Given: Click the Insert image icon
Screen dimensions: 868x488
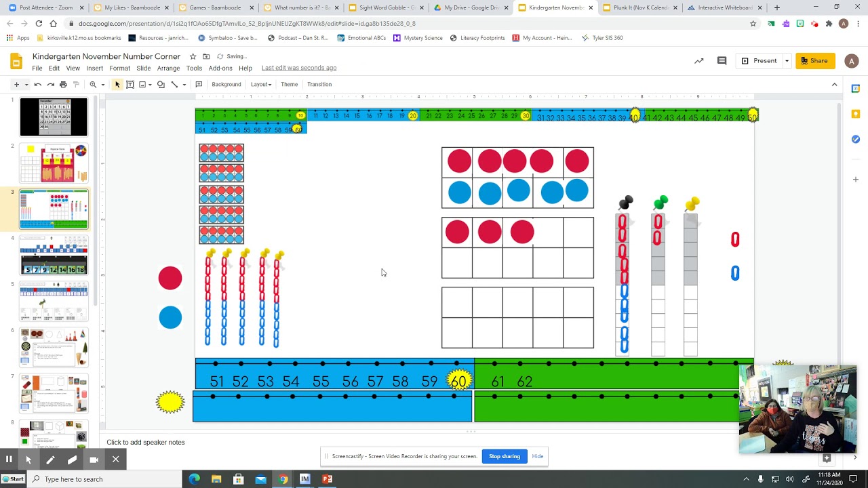Looking at the screenshot, I should [x=142, y=85].
